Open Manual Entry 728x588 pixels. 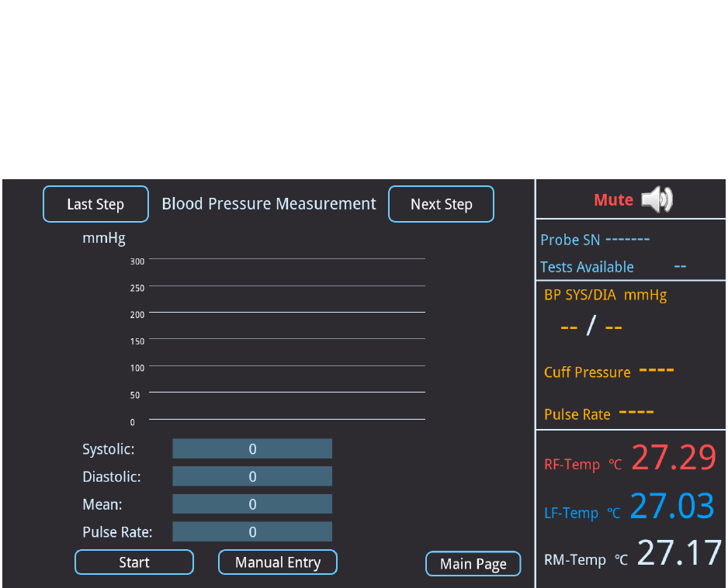(x=278, y=562)
